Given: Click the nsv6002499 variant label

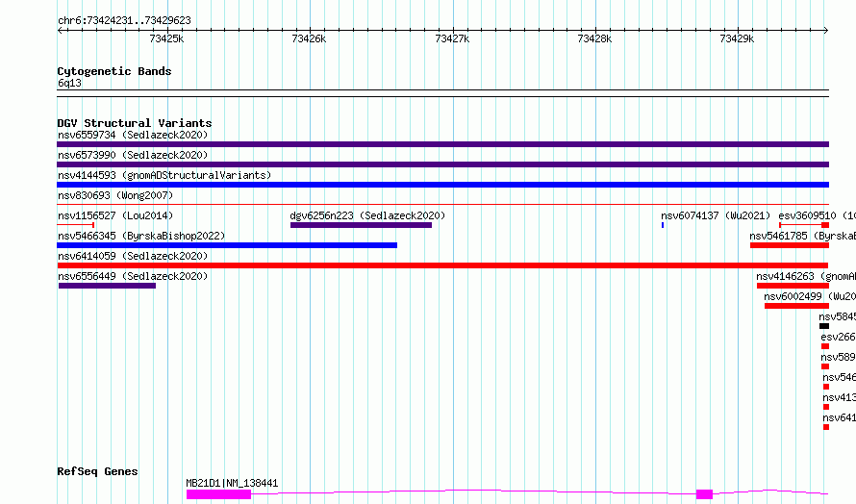Looking at the screenshot, I should click(810, 296).
